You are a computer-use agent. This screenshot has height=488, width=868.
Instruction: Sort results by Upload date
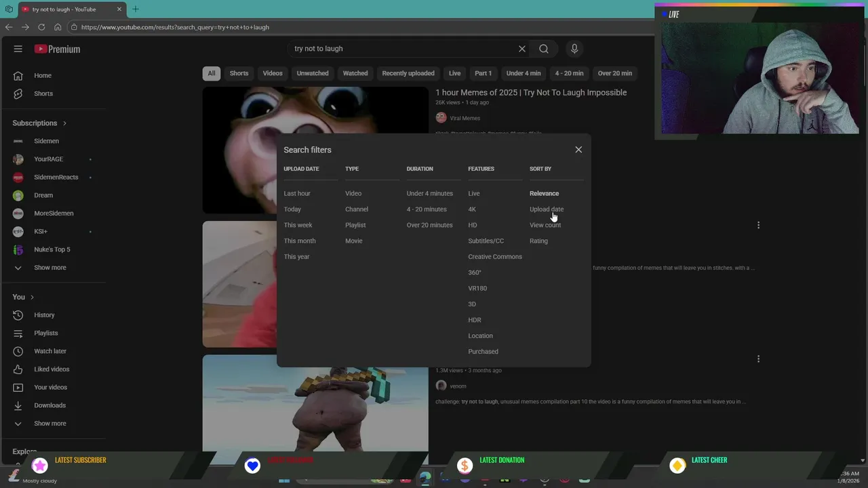[x=547, y=209]
